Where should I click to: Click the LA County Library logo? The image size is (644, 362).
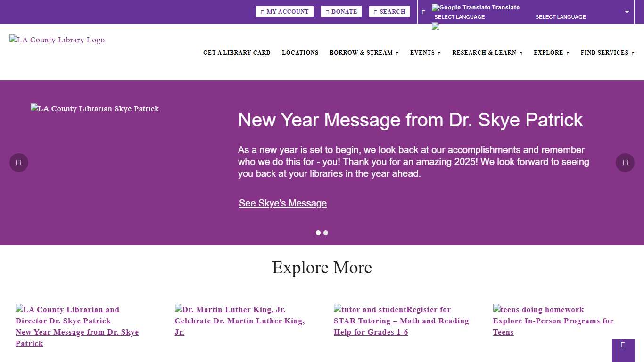(57, 40)
